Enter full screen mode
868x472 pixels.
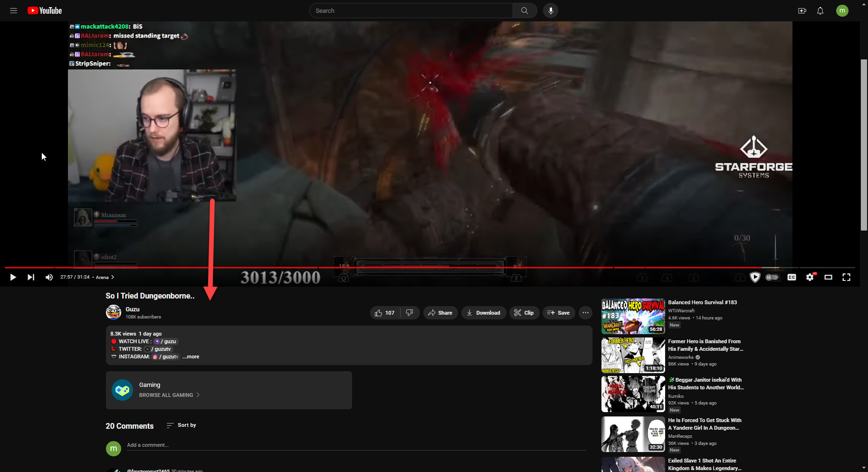tap(846, 277)
